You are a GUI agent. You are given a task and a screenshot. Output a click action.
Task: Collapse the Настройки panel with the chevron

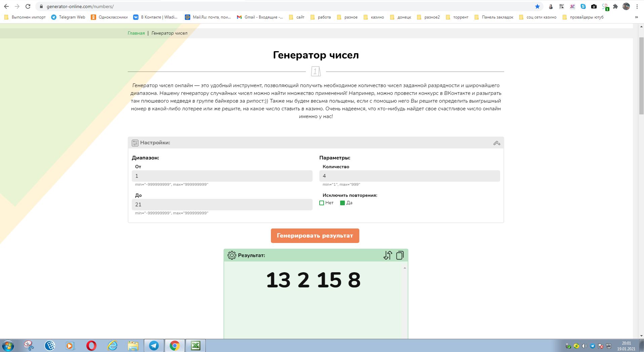coord(496,143)
